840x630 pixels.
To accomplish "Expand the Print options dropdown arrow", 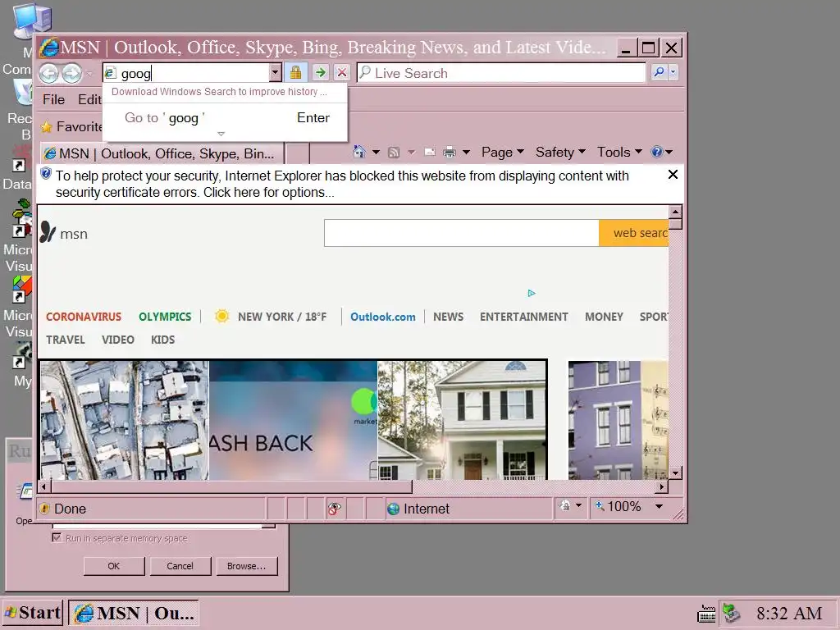I will [x=466, y=152].
